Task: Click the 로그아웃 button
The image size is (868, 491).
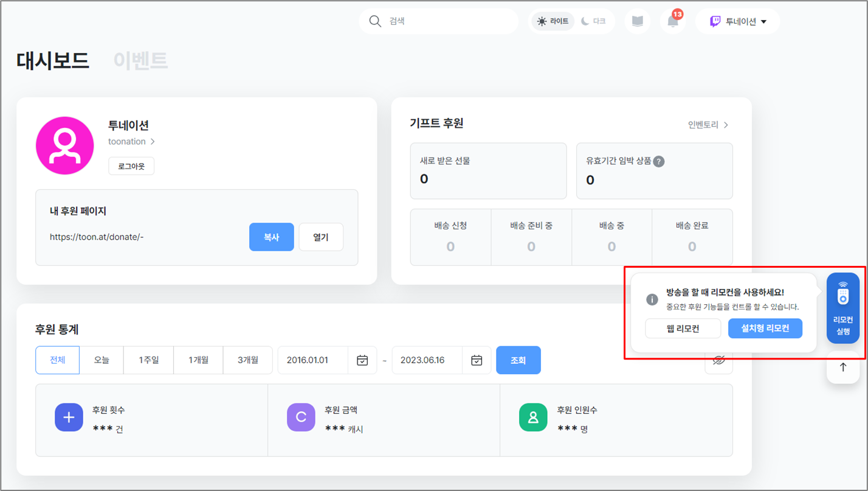Action: pos(131,166)
